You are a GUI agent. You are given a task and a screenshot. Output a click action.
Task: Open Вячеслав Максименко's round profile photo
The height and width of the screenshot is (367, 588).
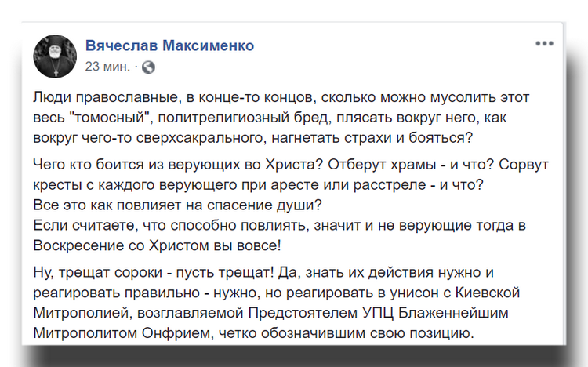tap(55, 56)
